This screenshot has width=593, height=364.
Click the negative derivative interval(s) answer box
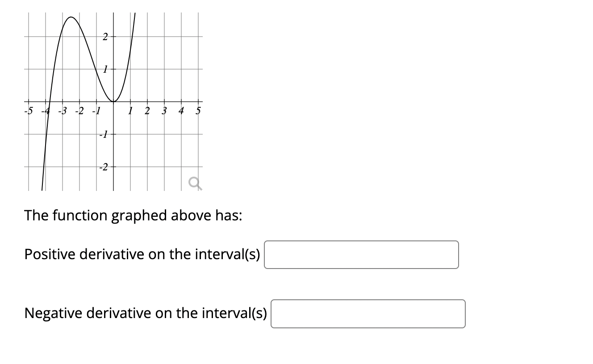click(x=368, y=314)
